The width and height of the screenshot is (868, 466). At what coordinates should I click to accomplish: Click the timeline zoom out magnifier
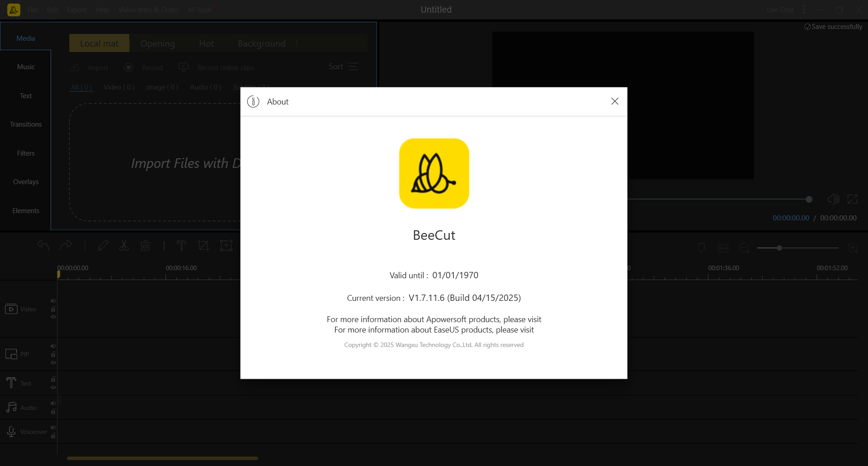pyautogui.click(x=744, y=248)
